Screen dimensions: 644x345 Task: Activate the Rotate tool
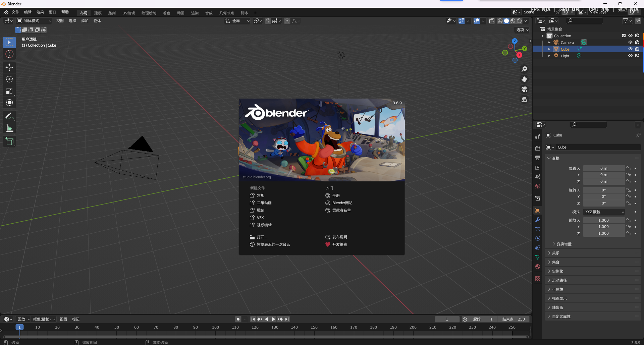click(x=9, y=79)
